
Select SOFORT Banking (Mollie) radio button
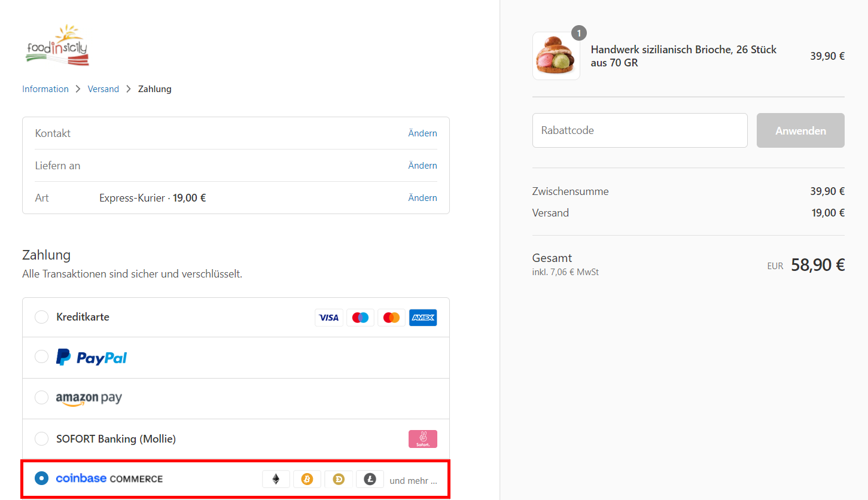(x=41, y=438)
